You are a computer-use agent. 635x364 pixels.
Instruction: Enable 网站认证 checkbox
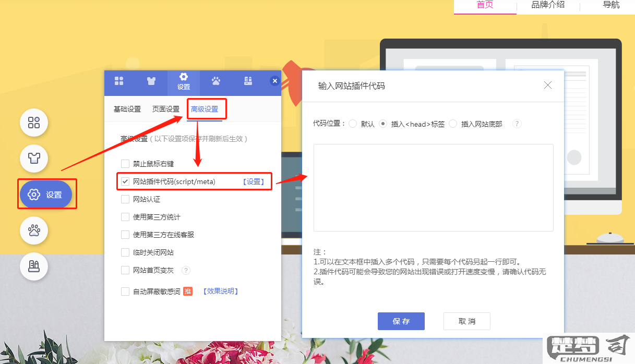(x=125, y=199)
